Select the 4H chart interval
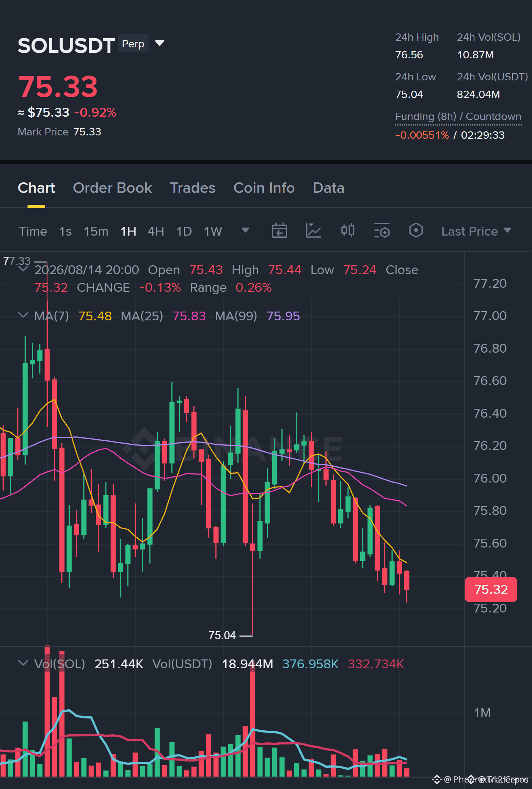 [x=156, y=231]
